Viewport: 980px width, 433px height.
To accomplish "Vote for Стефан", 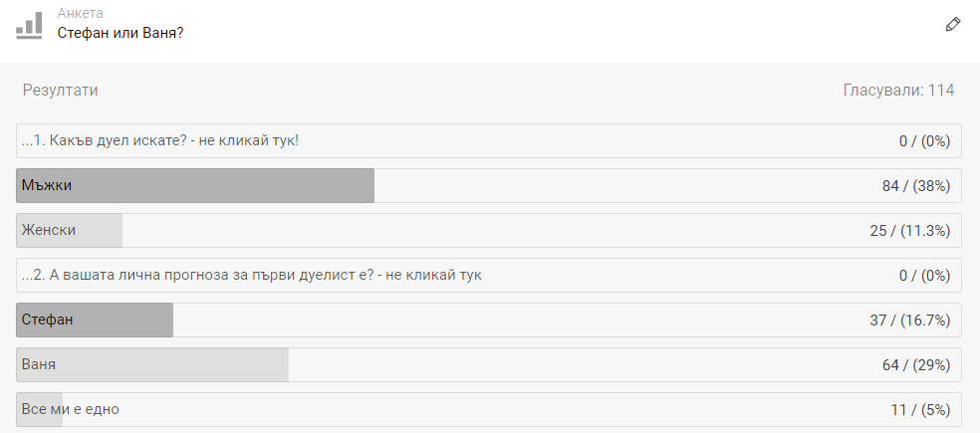I will point(489,320).
